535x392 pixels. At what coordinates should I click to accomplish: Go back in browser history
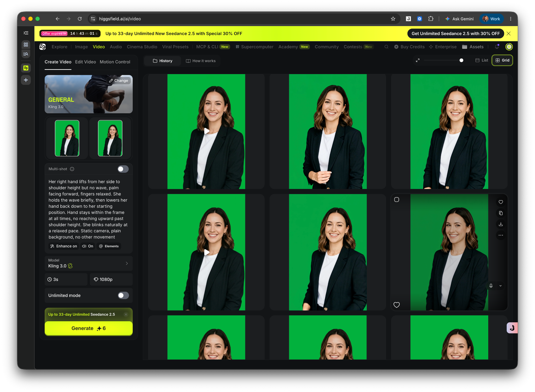[x=57, y=19]
